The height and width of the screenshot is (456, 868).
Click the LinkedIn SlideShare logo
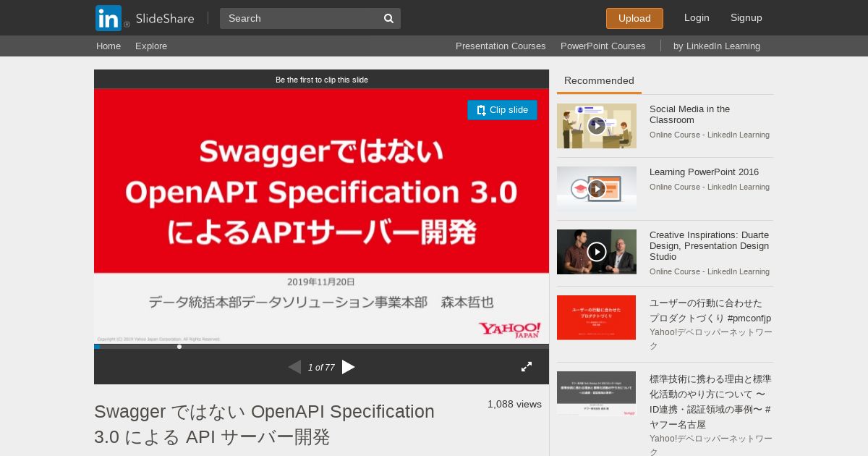tap(145, 18)
